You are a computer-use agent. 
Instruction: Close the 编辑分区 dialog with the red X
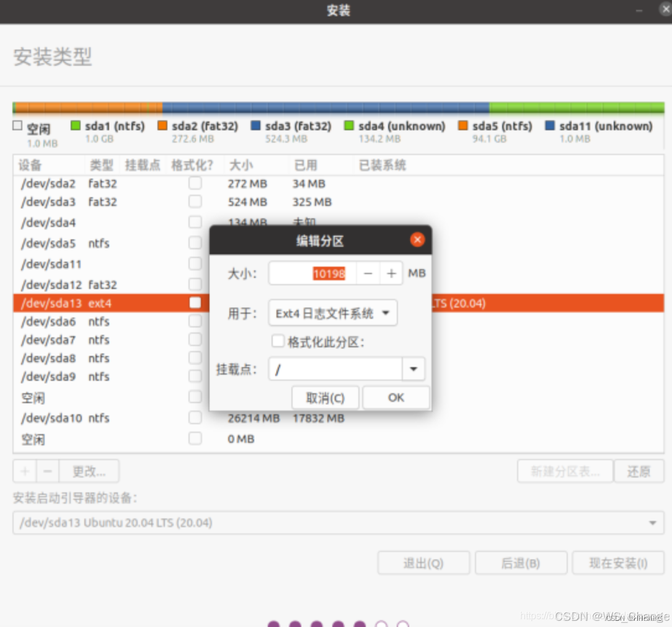tap(417, 240)
